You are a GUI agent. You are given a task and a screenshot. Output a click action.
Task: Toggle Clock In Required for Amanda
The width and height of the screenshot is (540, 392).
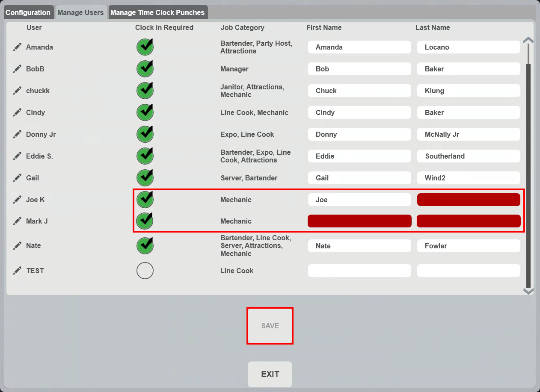click(145, 47)
